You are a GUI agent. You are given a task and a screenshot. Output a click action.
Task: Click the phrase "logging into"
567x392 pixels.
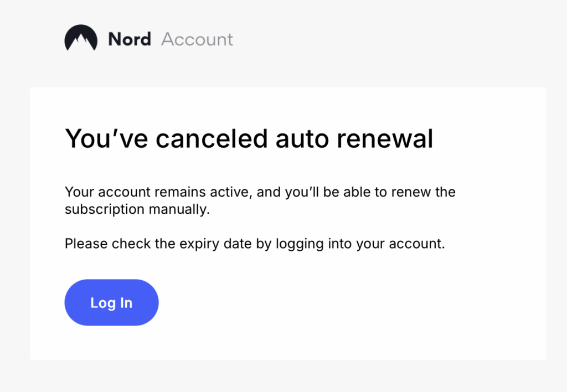[314, 244]
